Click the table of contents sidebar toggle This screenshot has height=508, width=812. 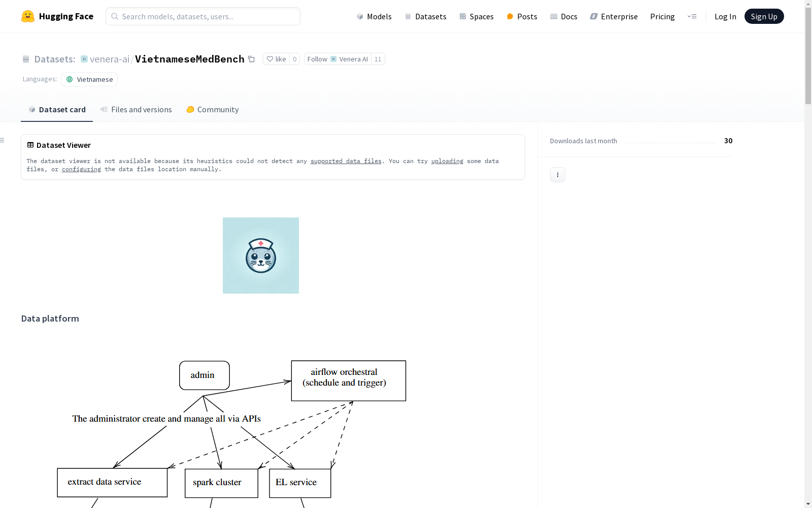coord(3,140)
